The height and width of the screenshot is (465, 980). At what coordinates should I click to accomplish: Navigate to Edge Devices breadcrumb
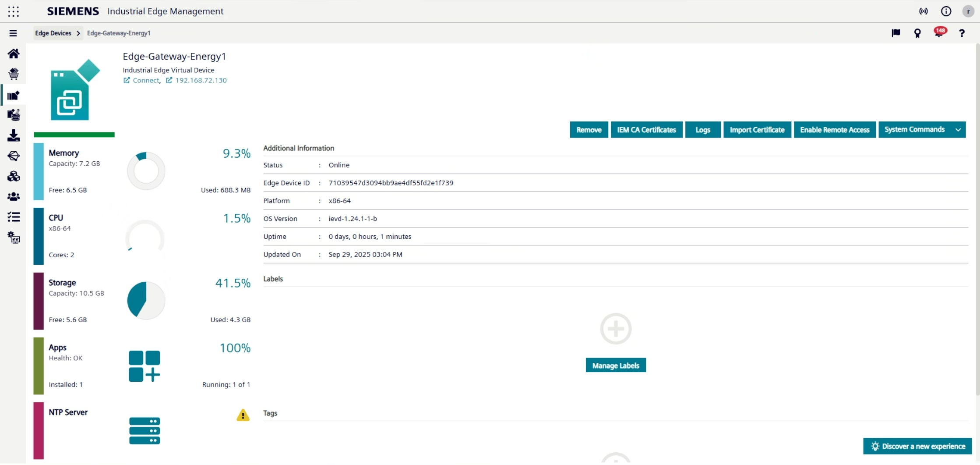pos(53,33)
